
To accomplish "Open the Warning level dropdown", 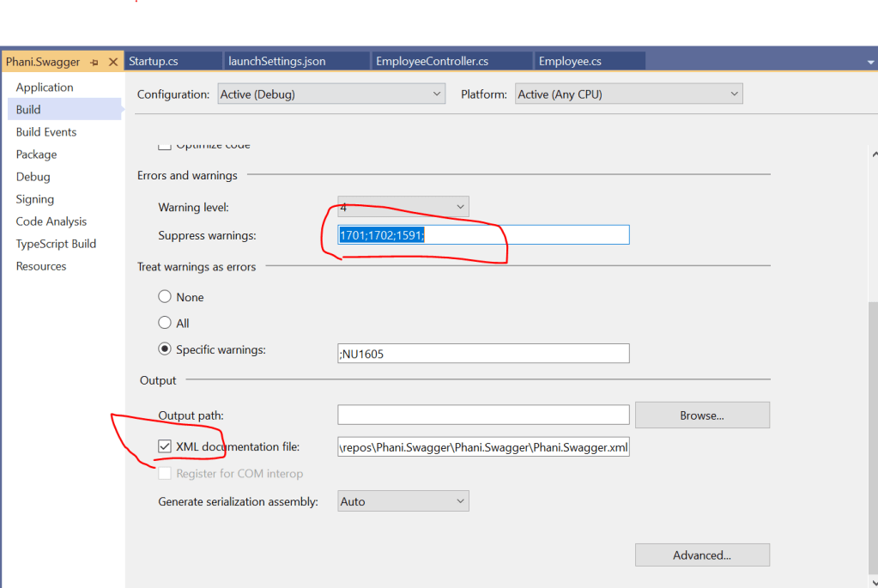I will pos(403,208).
